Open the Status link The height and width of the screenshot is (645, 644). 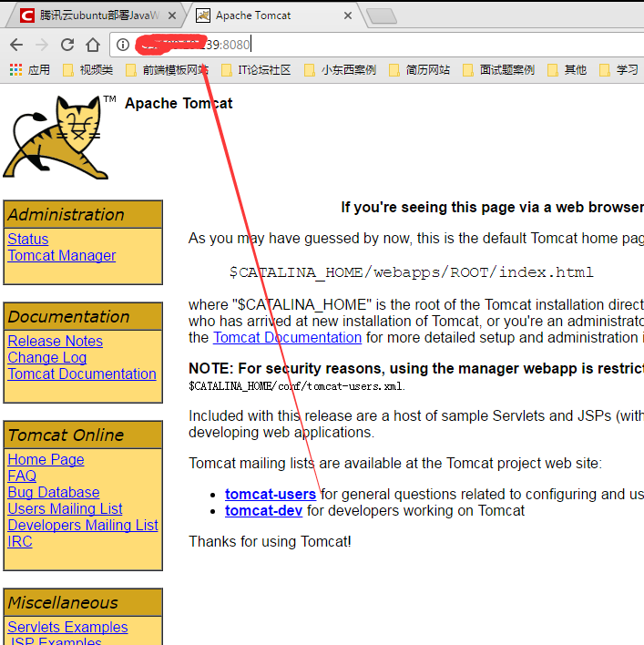28,239
